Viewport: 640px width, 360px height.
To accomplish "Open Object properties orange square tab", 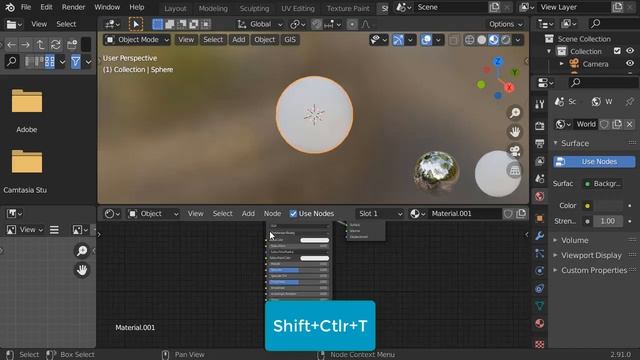I will pyautogui.click(x=540, y=218).
